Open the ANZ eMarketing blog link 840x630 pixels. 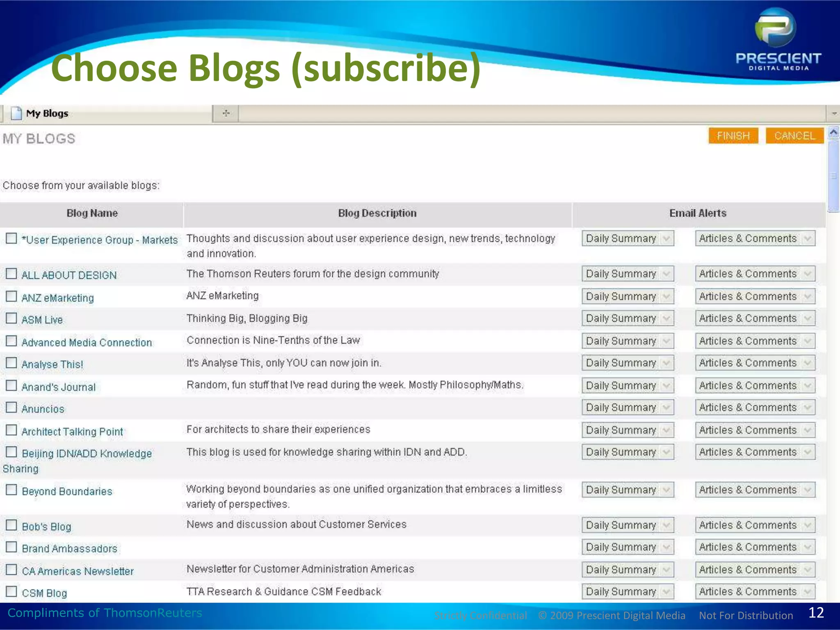pyautogui.click(x=58, y=298)
